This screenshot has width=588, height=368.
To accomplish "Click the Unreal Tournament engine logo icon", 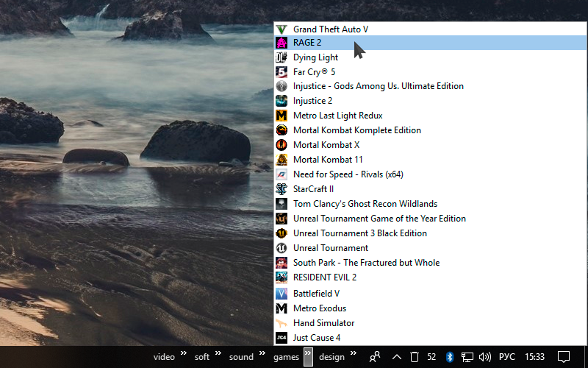I will pyautogui.click(x=282, y=248).
